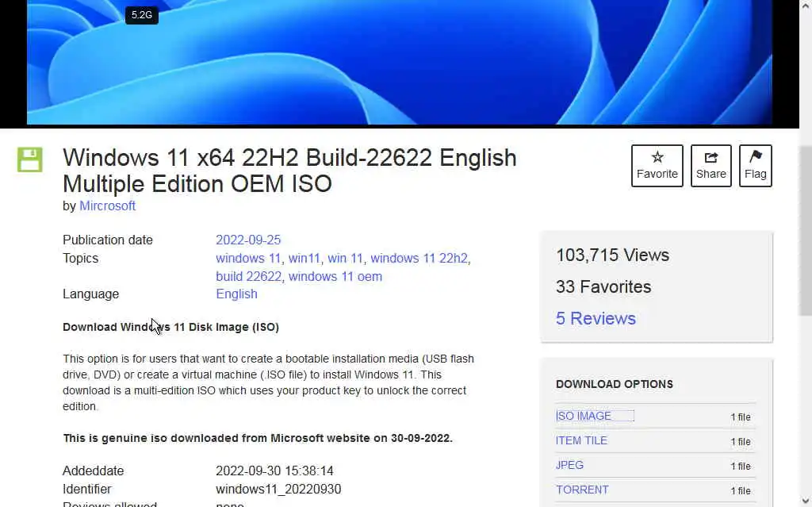The image size is (812, 507).
Task: Open the JPEG download option
Action: [569, 465]
